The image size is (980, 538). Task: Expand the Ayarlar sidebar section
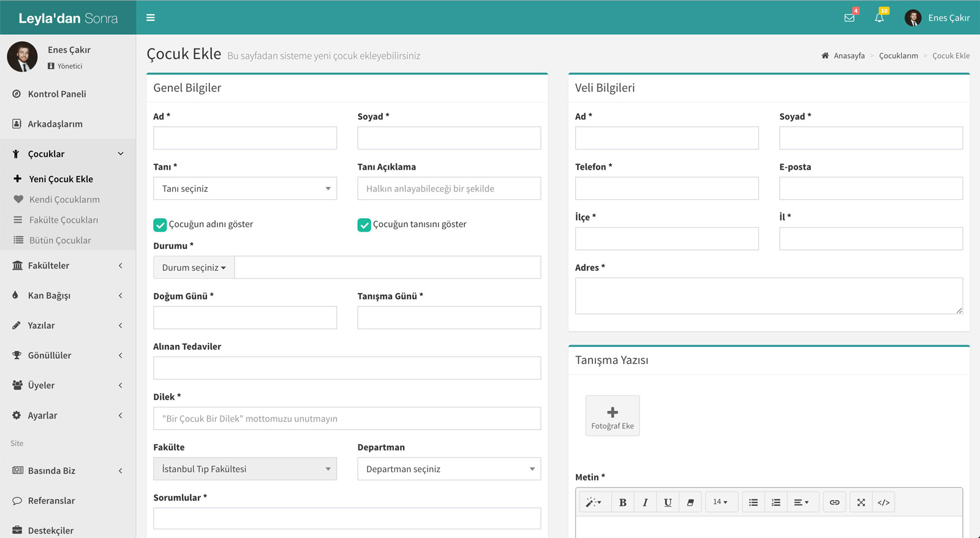coord(68,415)
